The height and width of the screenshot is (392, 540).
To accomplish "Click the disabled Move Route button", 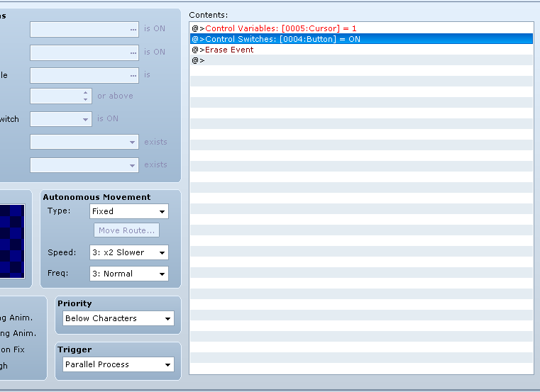I will coord(126,230).
